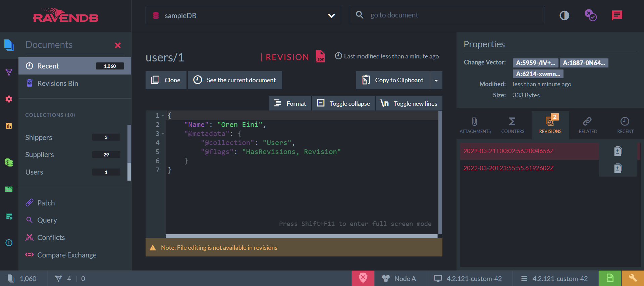Compare the revision 2022-03-21T00:02:56 icon

coord(618,151)
